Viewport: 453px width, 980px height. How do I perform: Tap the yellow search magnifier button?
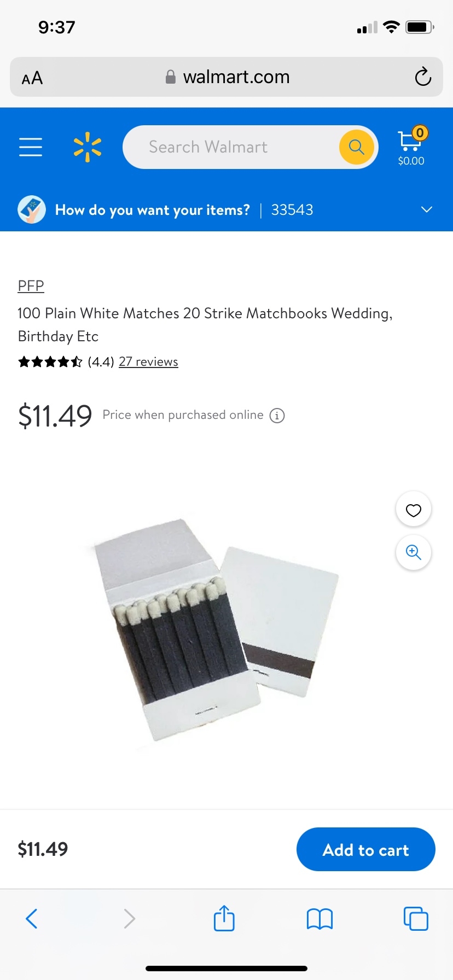[357, 147]
